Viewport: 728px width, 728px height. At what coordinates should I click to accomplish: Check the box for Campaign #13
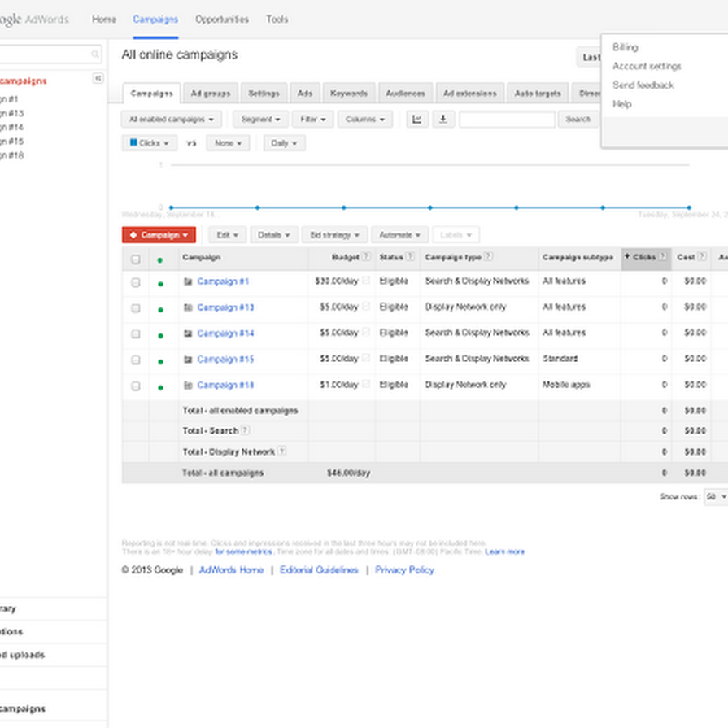click(x=136, y=308)
